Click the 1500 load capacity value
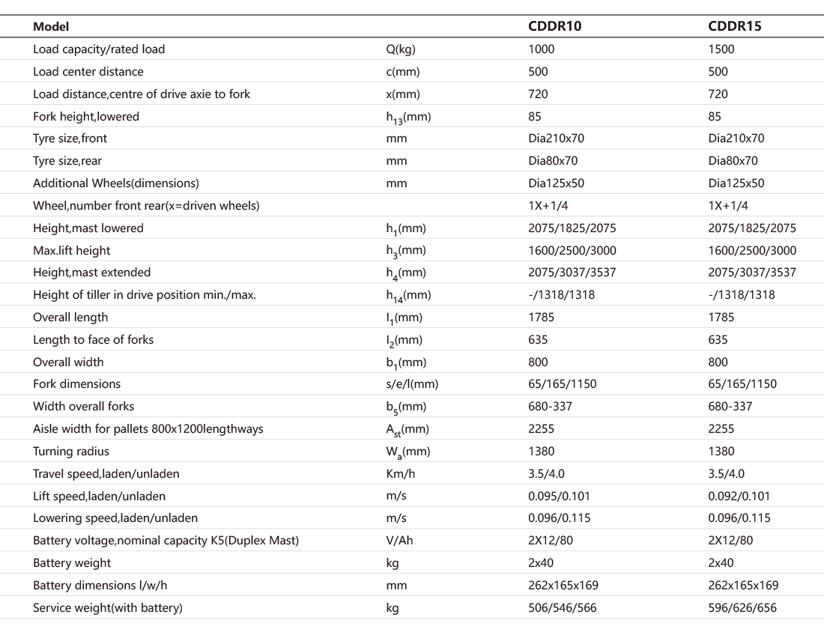Image resolution: width=824 pixels, height=644 pixels. click(721, 49)
